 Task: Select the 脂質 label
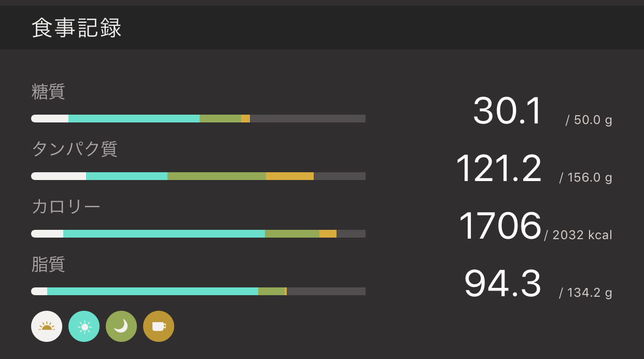(x=48, y=264)
